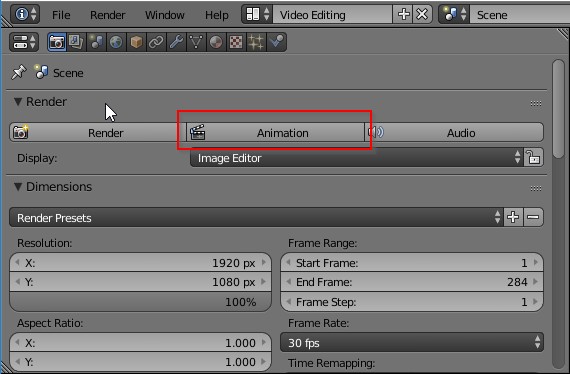Select the Object properties cube tab
The height and width of the screenshot is (374, 570).
136,42
